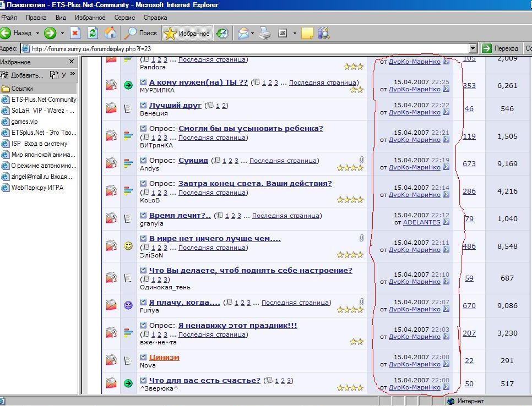532x406 pixels.
Task: Click checkbox icon before 'Цинизм'
Action: [143, 357]
